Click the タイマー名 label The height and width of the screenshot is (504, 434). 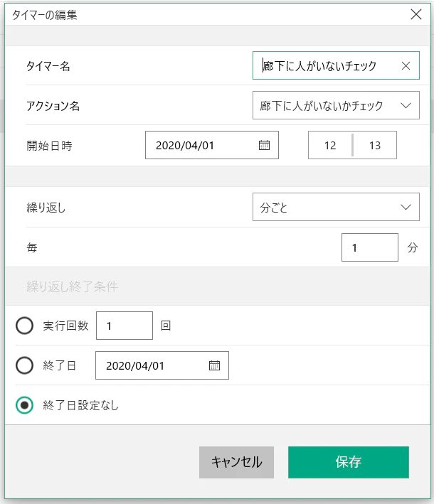point(48,66)
